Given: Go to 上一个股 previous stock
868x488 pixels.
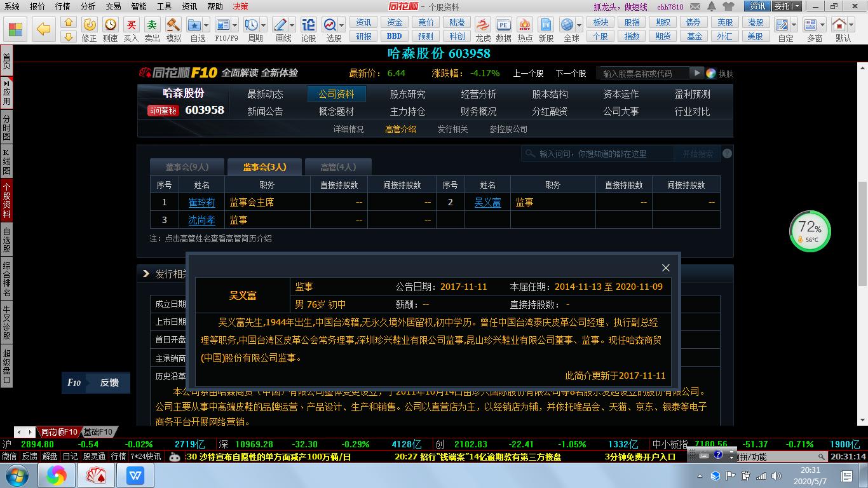Looking at the screenshot, I should point(528,73).
